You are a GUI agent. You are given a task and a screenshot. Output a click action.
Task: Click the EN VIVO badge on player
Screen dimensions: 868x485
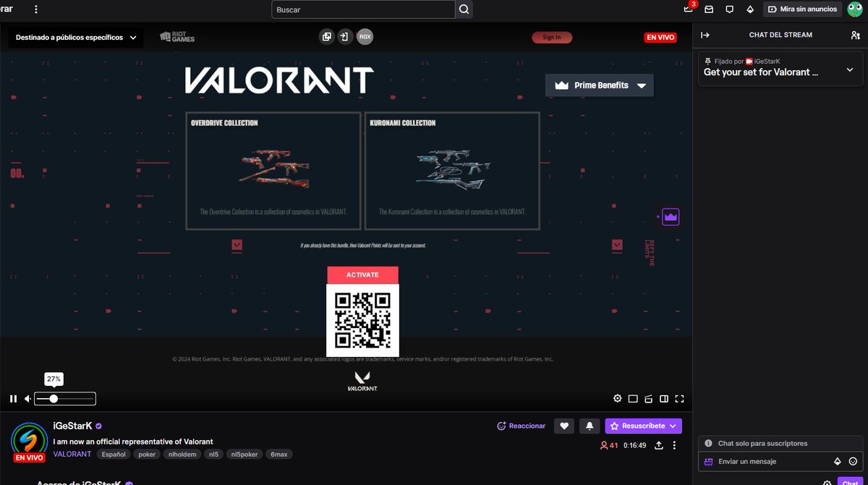pos(660,38)
